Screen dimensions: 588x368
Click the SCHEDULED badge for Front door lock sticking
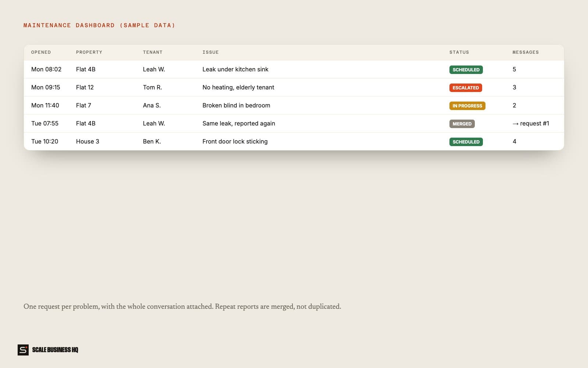pyautogui.click(x=466, y=142)
